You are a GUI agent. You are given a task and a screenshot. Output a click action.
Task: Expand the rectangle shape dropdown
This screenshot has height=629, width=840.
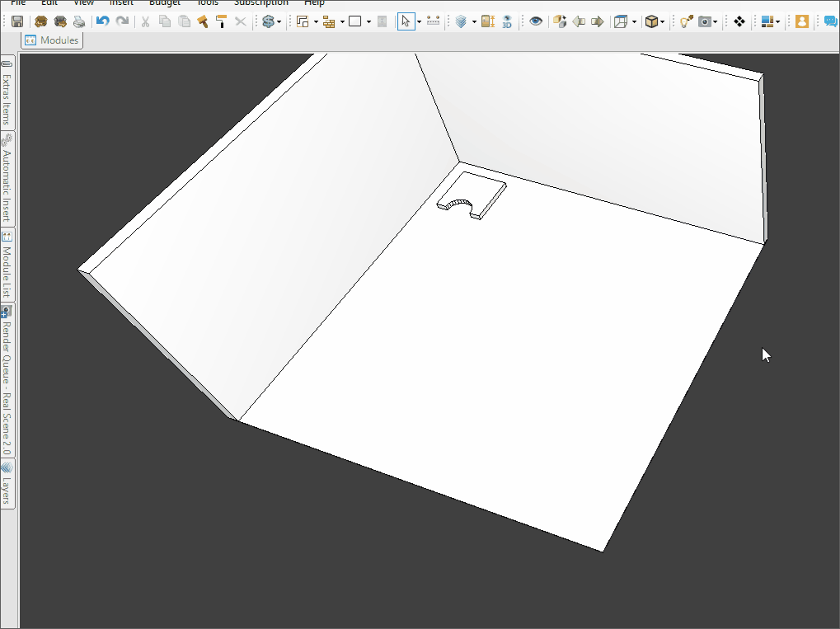[368, 22]
